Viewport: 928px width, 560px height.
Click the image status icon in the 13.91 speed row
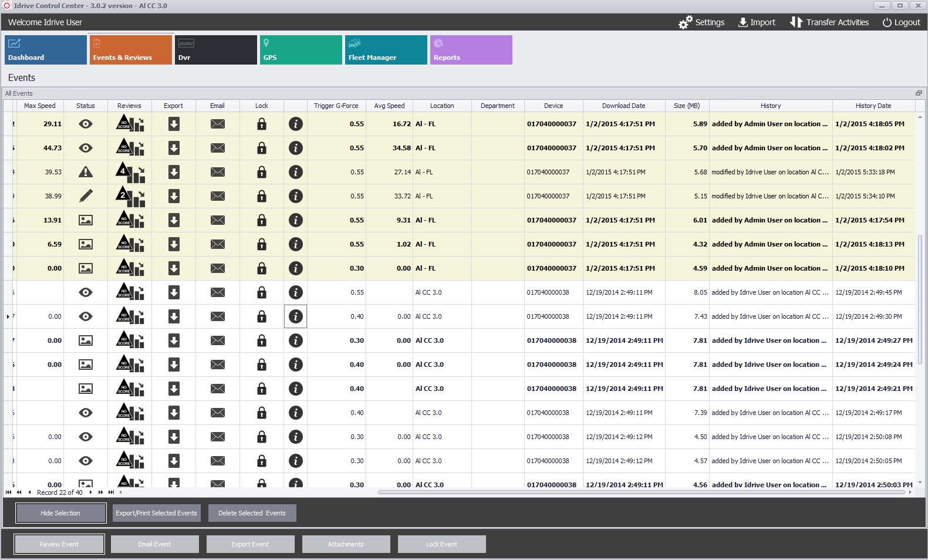click(86, 220)
